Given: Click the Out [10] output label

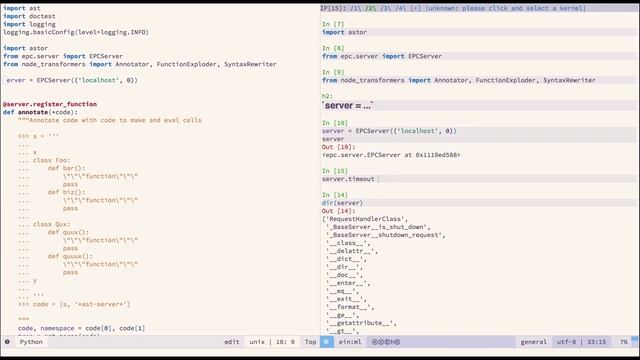Looking at the screenshot, I should (x=338, y=147).
